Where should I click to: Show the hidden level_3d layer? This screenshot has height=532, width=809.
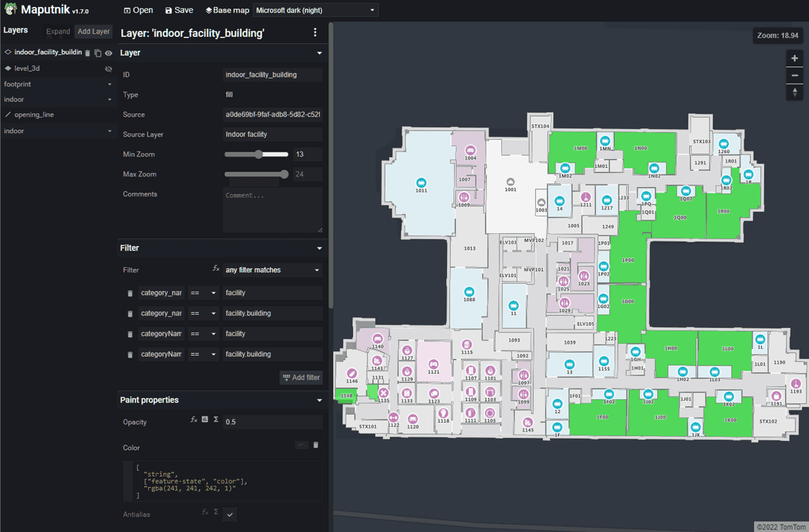click(x=108, y=69)
